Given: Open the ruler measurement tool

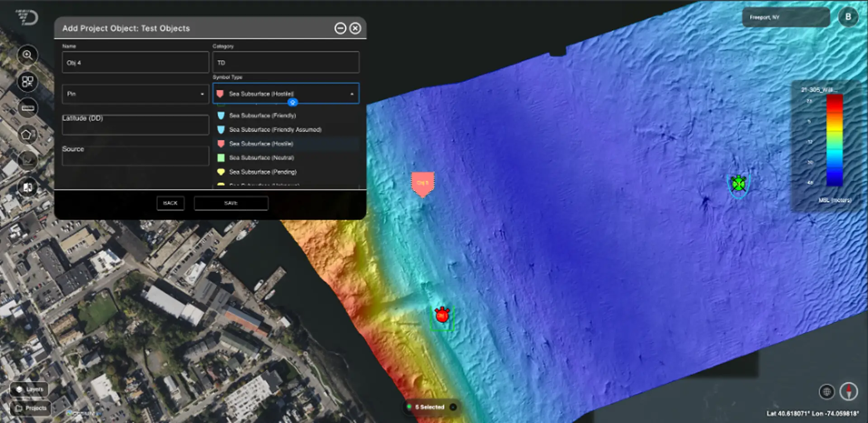Looking at the screenshot, I should click(x=28, y=108).
